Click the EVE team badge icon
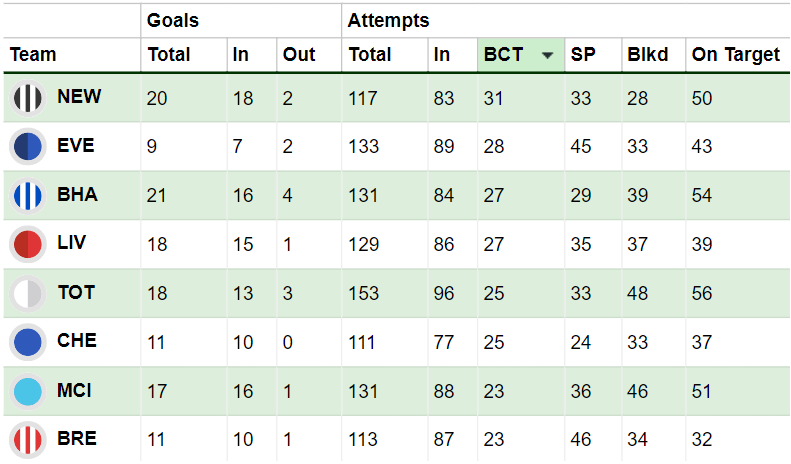The height and width of the screenshot is (464, 791). click(28, 147)
